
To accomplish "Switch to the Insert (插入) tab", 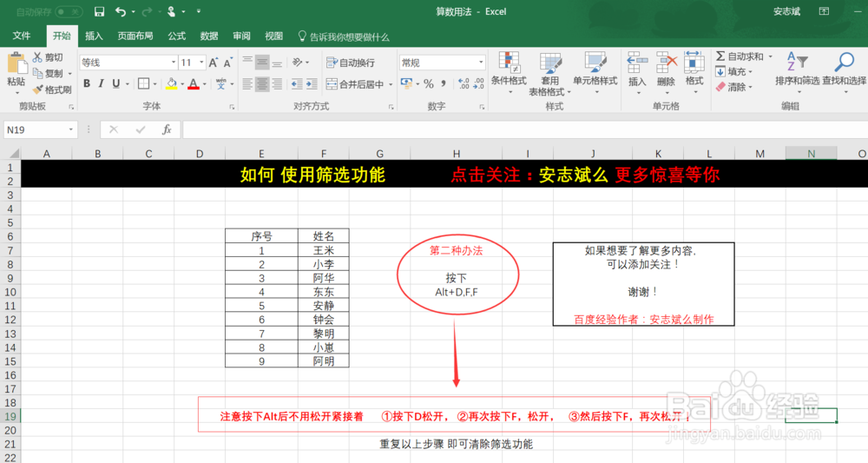I will [94, 36].
